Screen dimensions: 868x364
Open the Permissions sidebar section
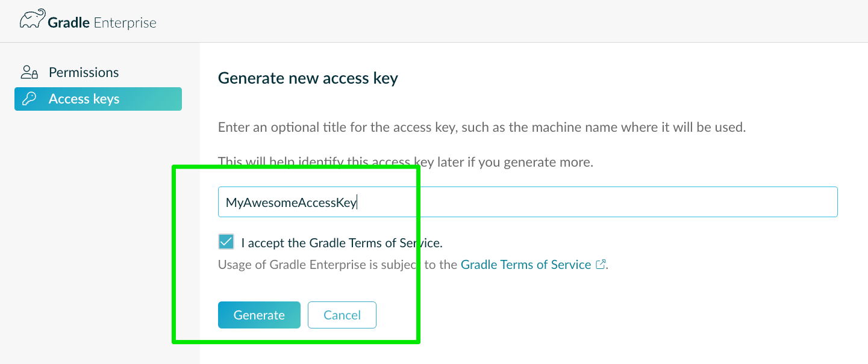pos(84,72)
